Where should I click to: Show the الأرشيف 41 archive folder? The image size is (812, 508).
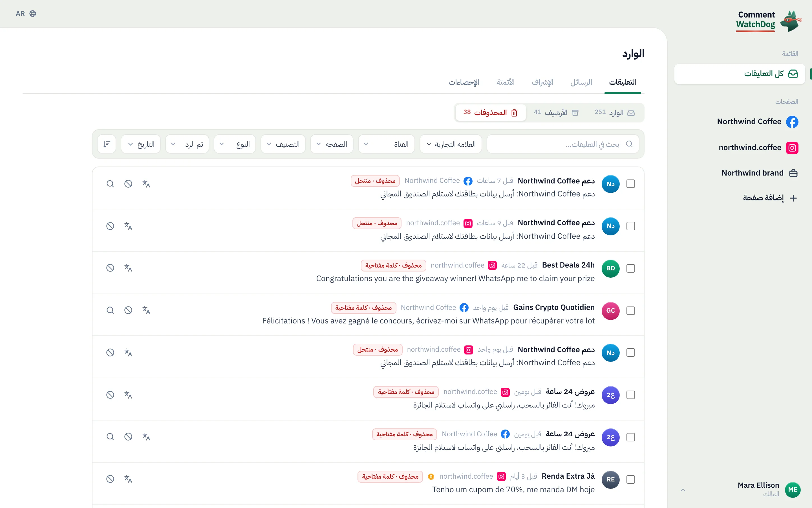(556, 113)
